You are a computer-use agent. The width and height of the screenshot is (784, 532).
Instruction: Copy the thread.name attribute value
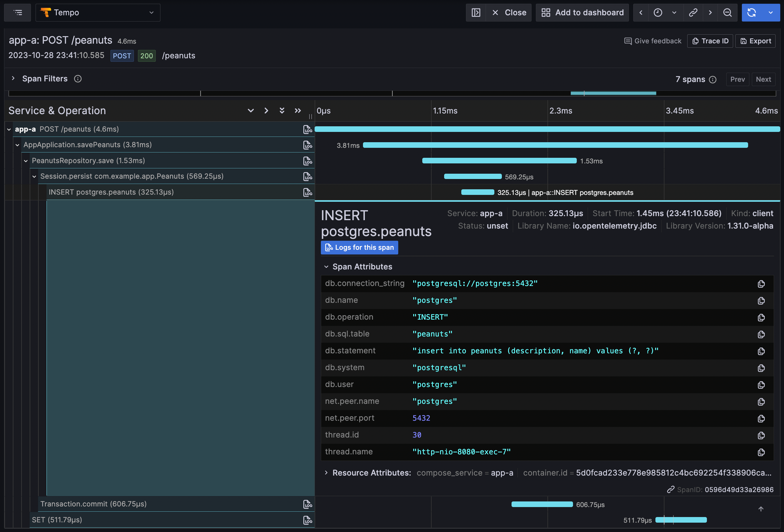click(761, 452)
